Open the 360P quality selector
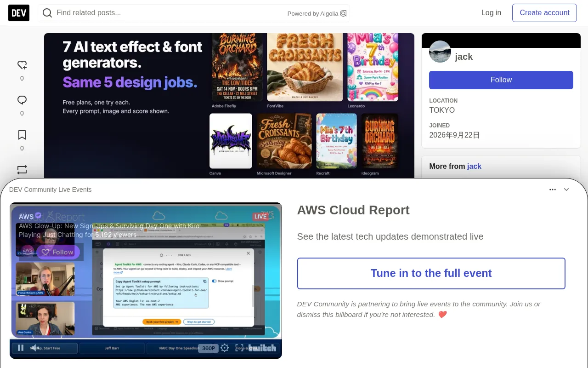 (x=208, y=348)
